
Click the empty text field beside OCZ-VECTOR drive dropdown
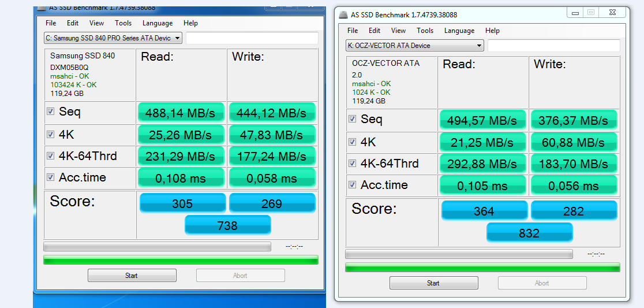click(x=554, y=45)
